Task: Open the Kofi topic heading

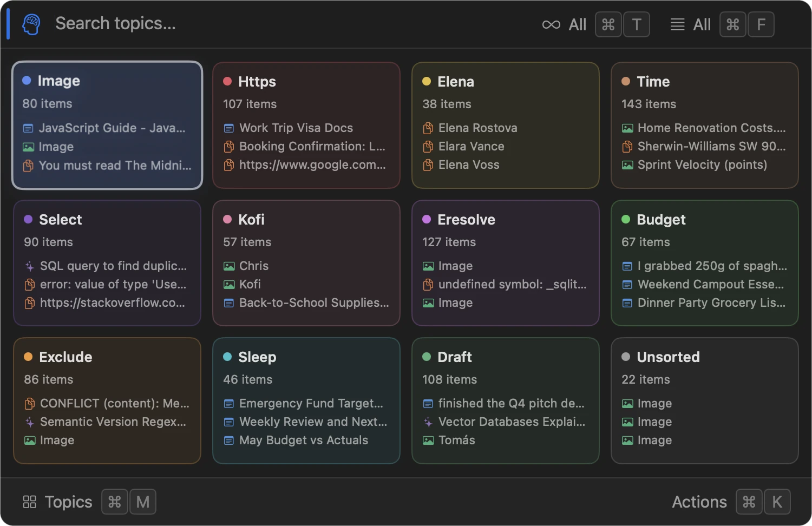Action: [252, 220]
